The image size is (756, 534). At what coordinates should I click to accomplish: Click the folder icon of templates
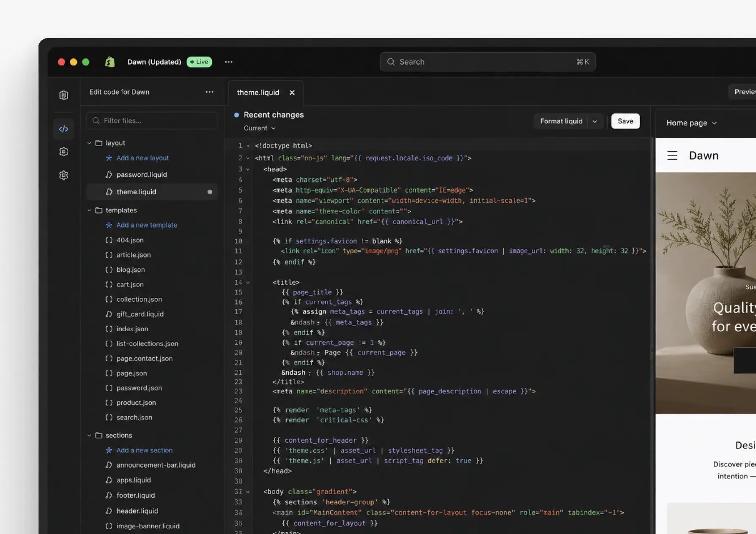(x=99, y=210)
